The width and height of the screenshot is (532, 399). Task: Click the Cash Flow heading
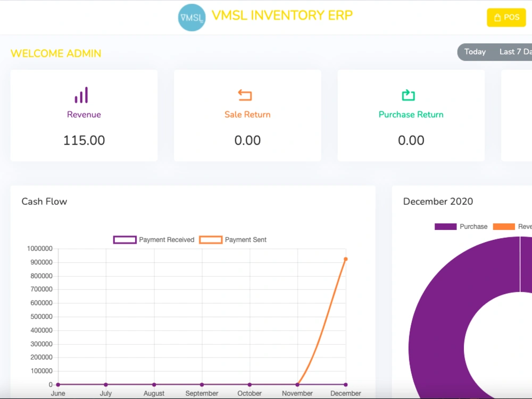click(x=45, y=202)
